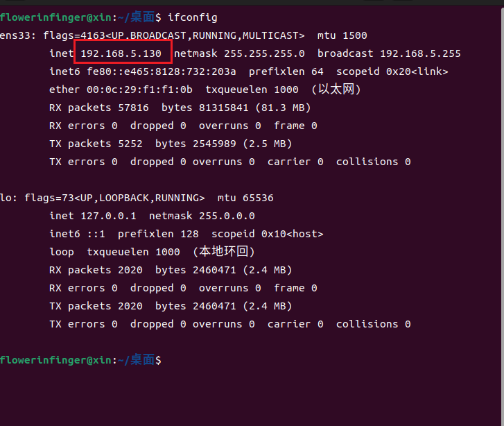The height and width of the screenshot is (426, 504).
Task: Click the flowerinfinger@xin username on the first prompt
Action: point(55,17)
